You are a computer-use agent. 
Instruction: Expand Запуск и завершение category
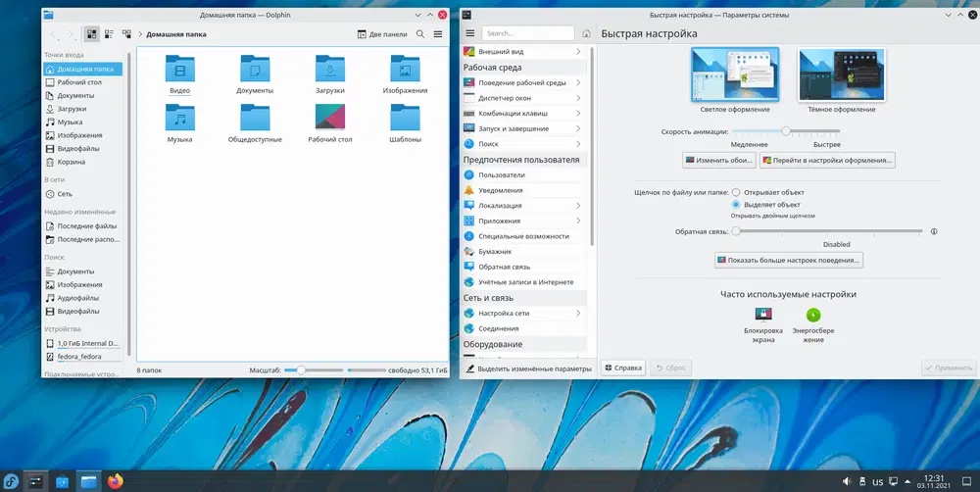523,128
